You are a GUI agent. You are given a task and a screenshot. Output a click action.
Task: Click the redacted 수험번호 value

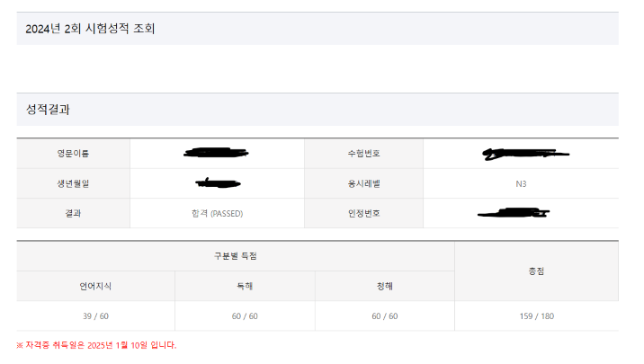point(521,154)
